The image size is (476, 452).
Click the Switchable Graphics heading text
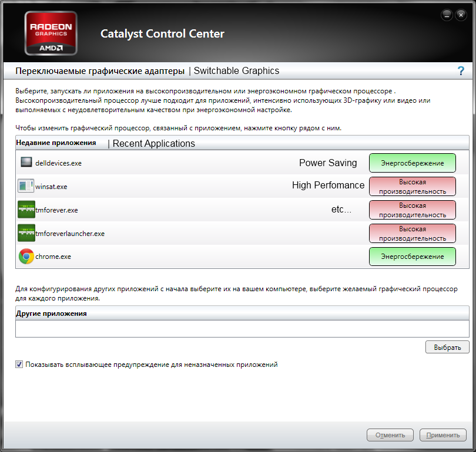(x=236, y=70)
